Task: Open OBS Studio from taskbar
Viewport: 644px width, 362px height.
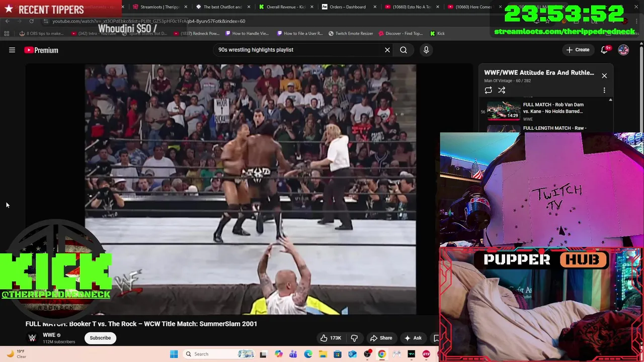Action: [367, 354]
